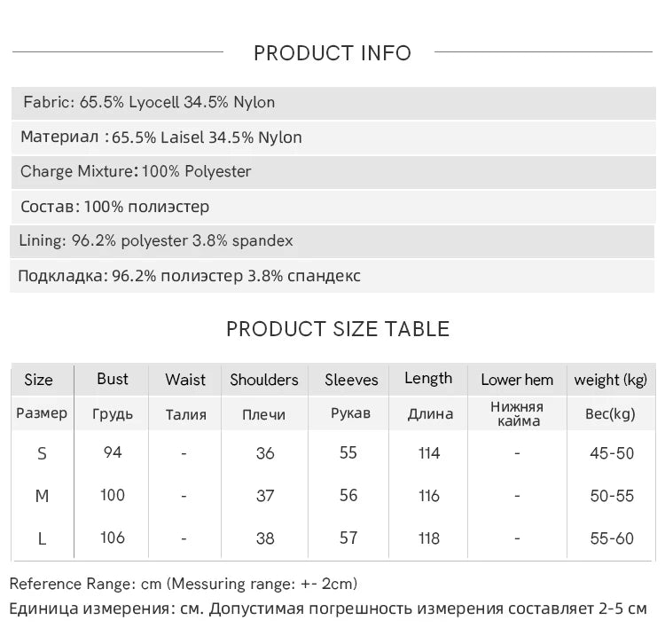Viewport: 665px width, 644px height.
Task: Click the Reference Range note text
Action: pyautogui.click(x=184, y=585)
